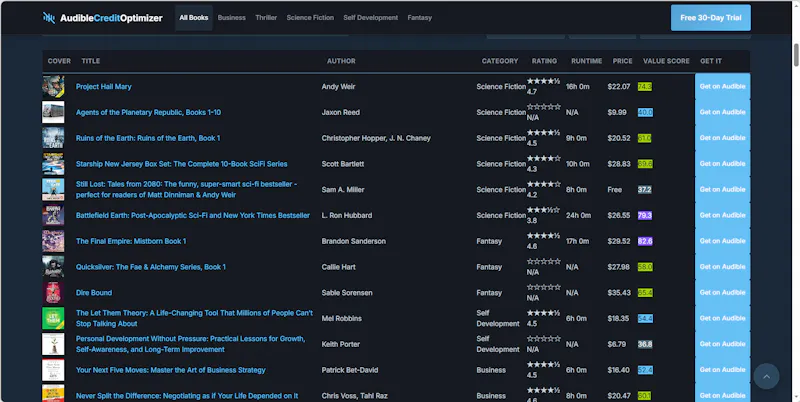Click the page vertical scrollbar thumb

pyautogui.click(x=795, y=55)
